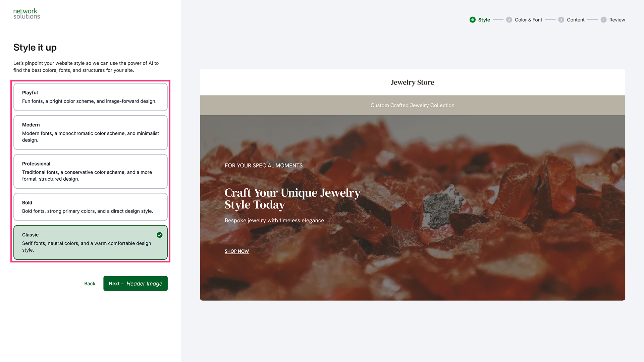This screenshot has width=644, height=362.
Task: Select the Classic style card
Action: [x=91, y=242]
